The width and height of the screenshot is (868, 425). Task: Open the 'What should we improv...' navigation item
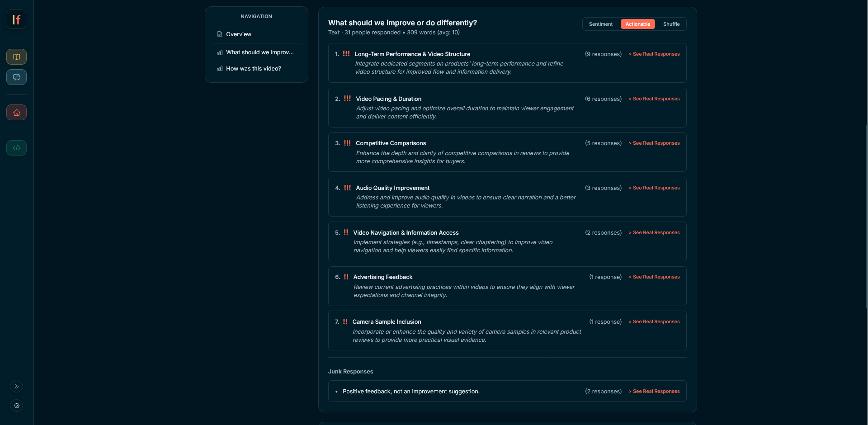[260, 52]
